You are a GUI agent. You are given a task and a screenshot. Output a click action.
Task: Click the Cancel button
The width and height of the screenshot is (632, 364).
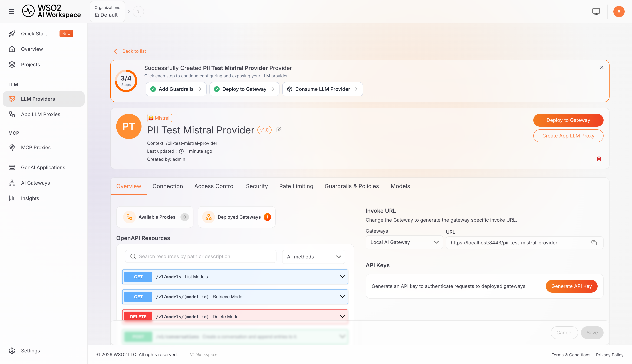point(564,332)
